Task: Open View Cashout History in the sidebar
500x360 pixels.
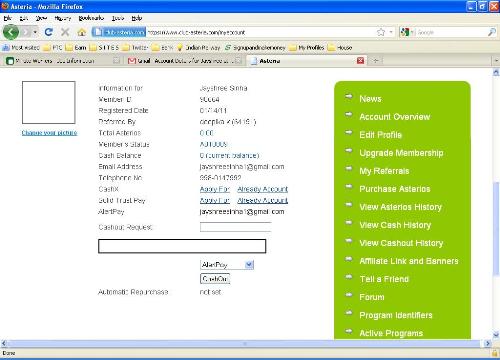Action: pyautogui.click(x=401, y=243)
